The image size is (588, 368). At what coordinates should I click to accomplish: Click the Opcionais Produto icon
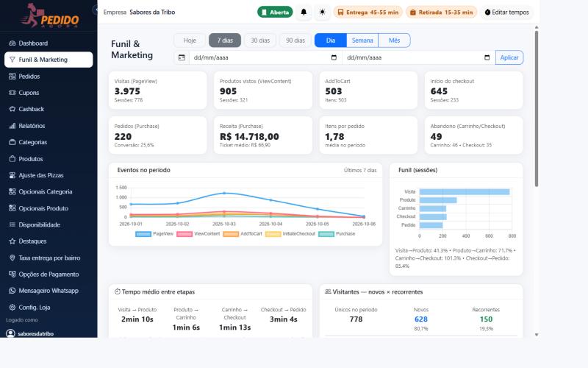click(12, 208)
